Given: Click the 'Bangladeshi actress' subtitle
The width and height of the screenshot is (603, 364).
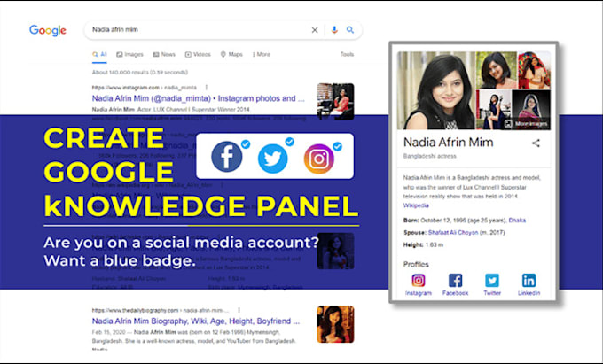Looking at the screenshot, I should pos(429,156).
